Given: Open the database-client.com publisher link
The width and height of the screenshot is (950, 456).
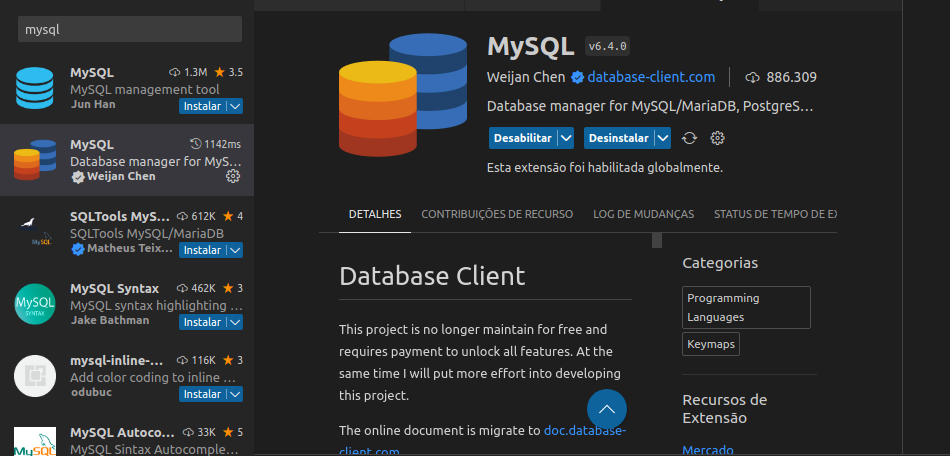Looking at the screenshot, I should click(651, 78).
